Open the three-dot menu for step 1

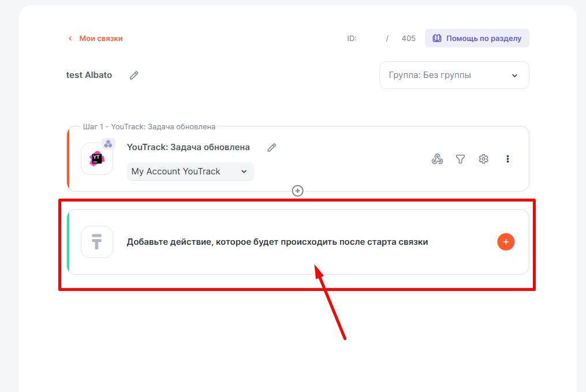(507, 159)
